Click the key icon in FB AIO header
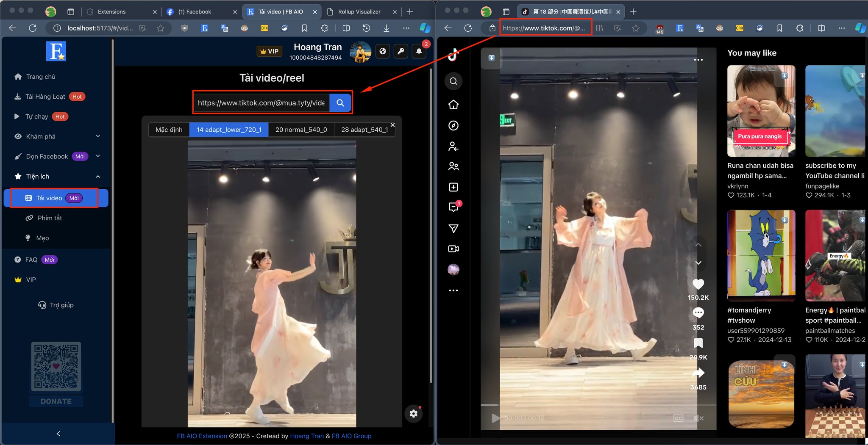 401,51
